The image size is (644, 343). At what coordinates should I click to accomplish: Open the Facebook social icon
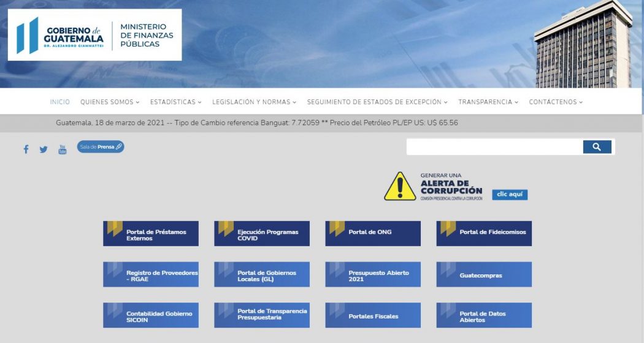pyautogui.click(x=26, y=149)
